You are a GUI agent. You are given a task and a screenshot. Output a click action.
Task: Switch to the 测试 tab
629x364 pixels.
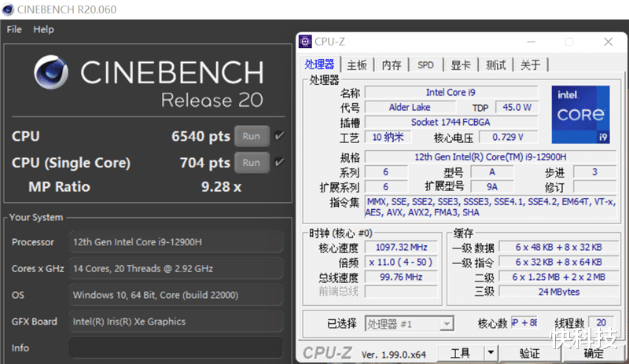(496, 65)
